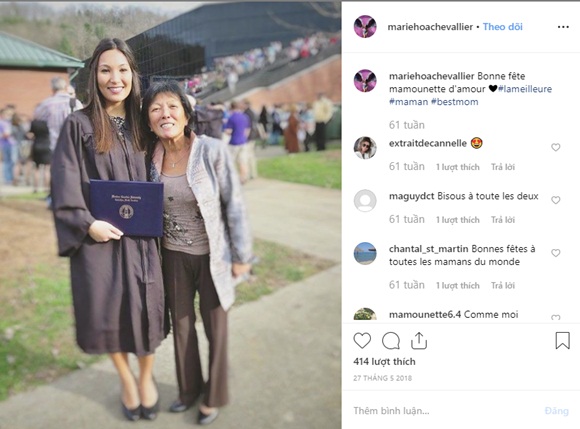Like chantal_st_martin's comment heart
The width and height of the screenshot is (580, 429).
pyautogui.click(x=556, y=253)
